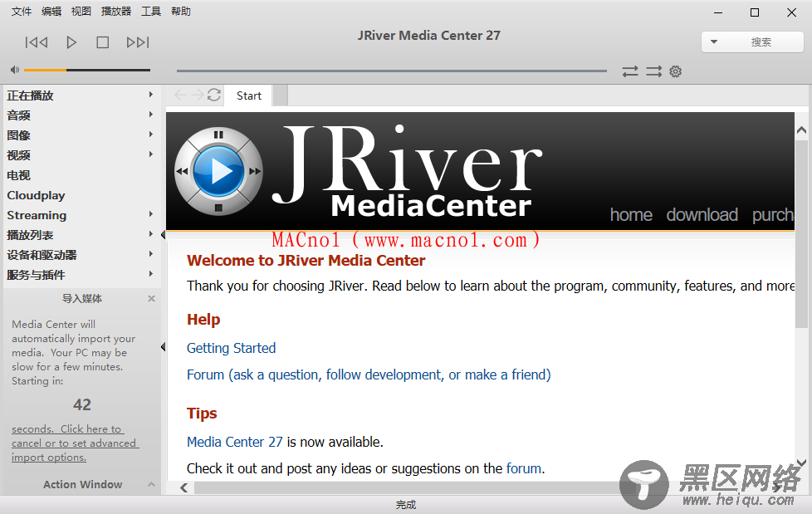812x514 pixels.
Task: Expand the Streaming arrow
Action: point(151,214)
